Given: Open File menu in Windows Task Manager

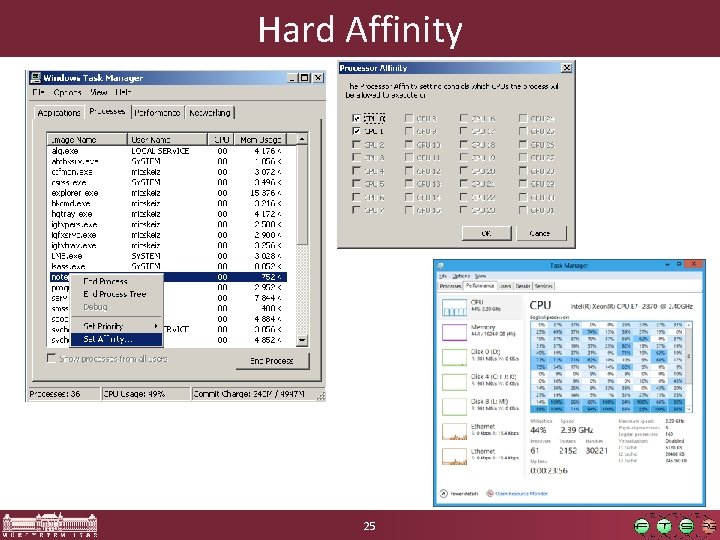Looking at the screenshot, I should pos(38,92).
